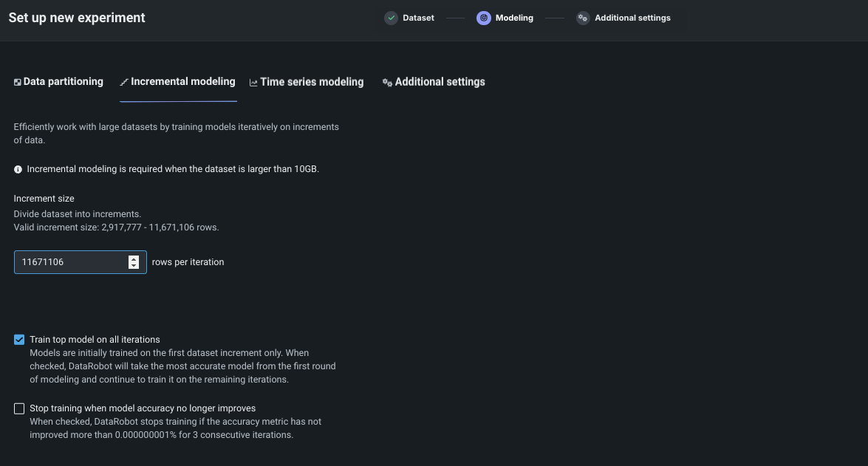Open the Additional settings tab

coord(440,82)
